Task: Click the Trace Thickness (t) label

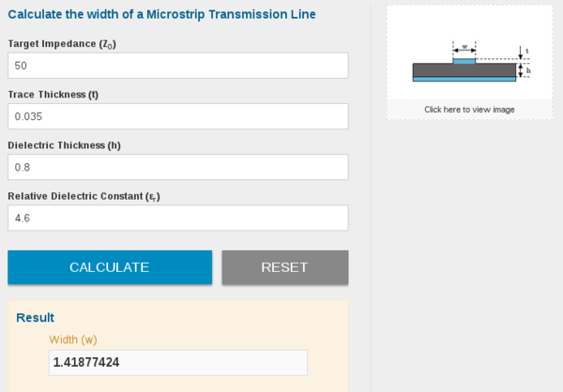Action: (53, 95)
